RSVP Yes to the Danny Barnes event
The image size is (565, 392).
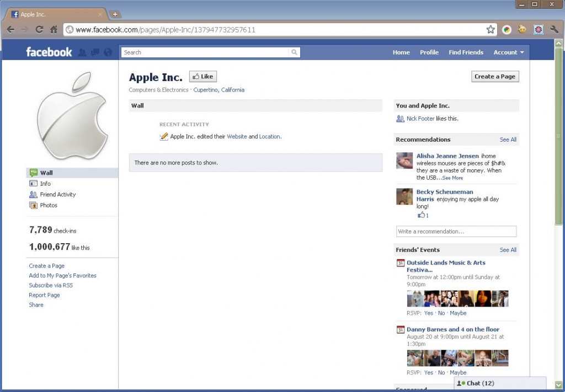point(428,373)
